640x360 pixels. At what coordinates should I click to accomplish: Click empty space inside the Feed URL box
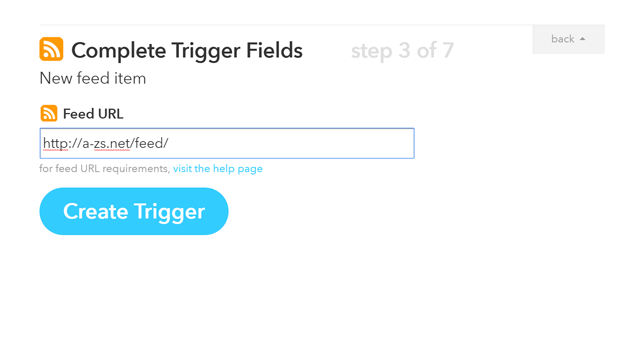click(290, 143)
